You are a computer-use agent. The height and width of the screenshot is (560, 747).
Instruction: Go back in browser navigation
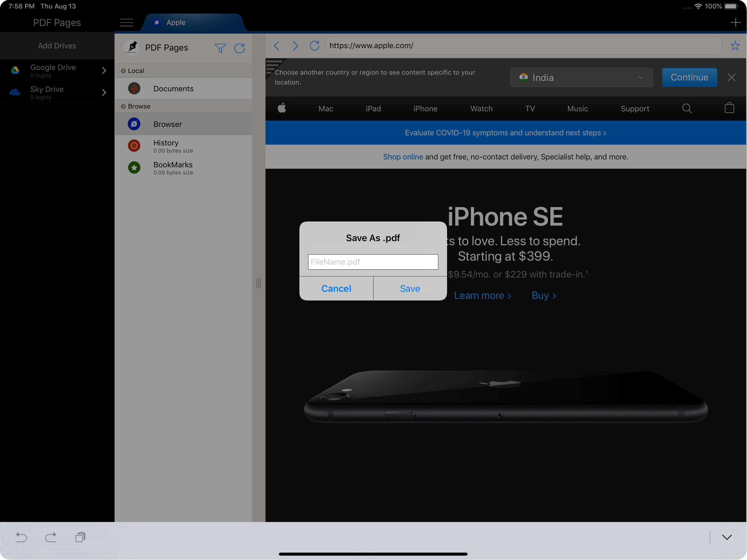[x=277, y=46]
